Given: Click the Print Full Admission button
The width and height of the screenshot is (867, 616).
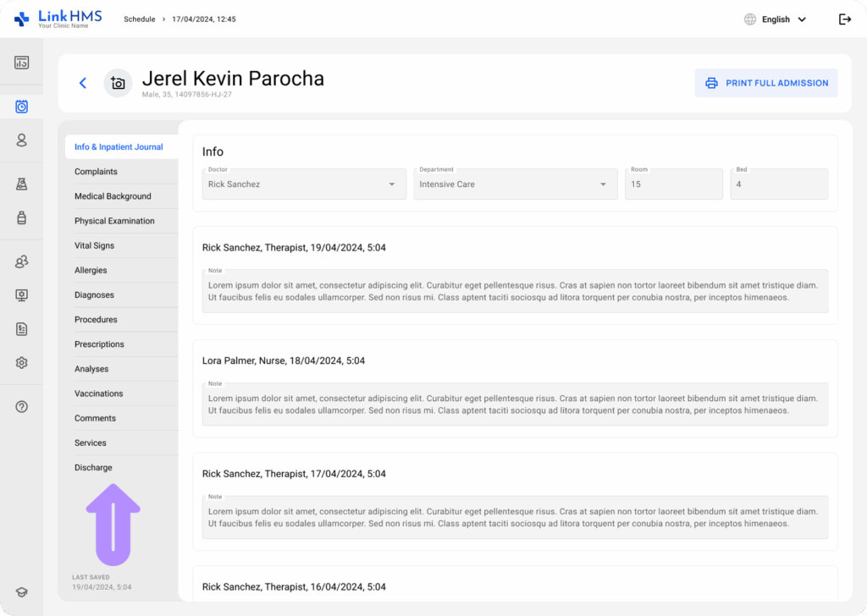Looking at the screenshot, I should coord(765,83).
